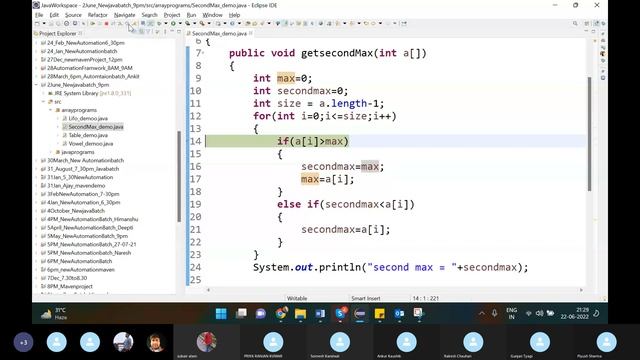Click the editor vertical scrollbar thumb
Screen dimensions: 640x360
[x=589, y=133]
